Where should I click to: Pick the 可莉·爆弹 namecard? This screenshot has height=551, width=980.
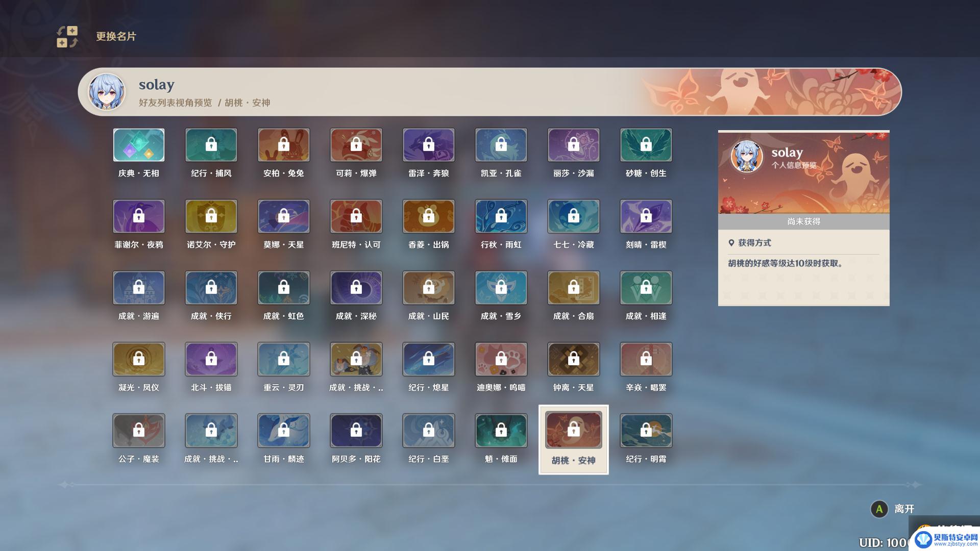coord(356,145)
